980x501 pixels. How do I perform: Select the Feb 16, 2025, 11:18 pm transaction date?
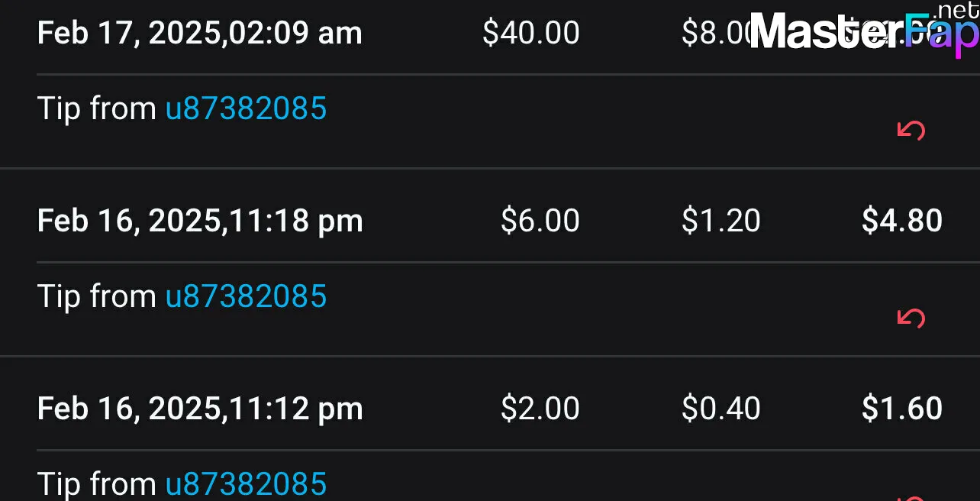pos(200,221)
